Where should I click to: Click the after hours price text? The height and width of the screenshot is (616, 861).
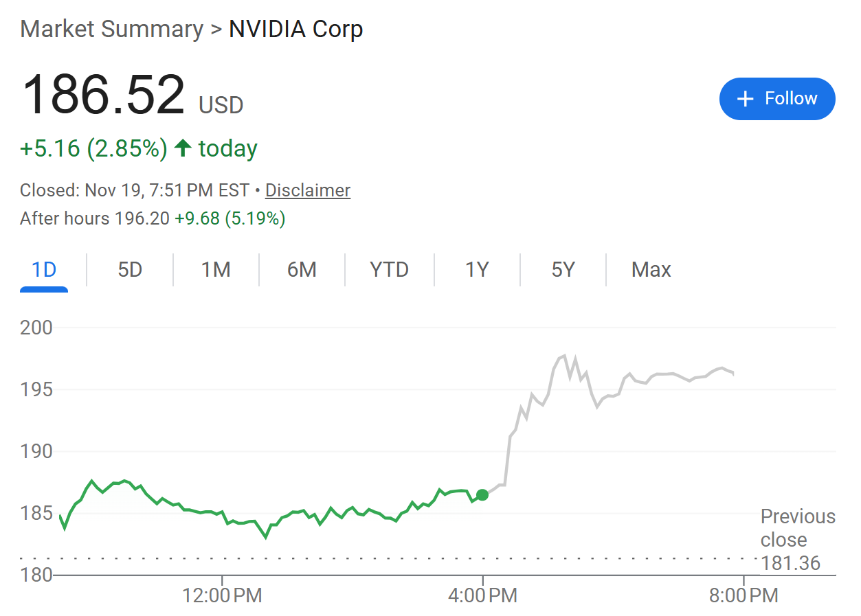coord(152,218)
